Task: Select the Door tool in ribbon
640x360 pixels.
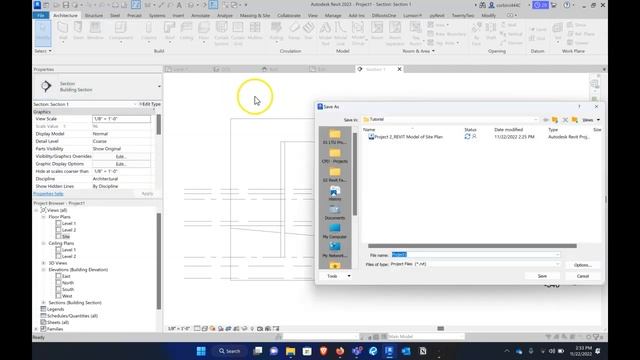Action: tap(78, 31)
